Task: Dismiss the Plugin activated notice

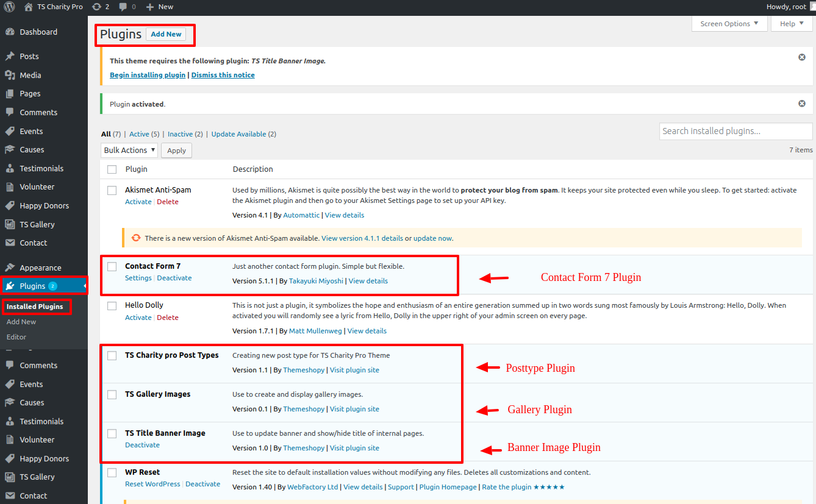Action: (801, 104)
